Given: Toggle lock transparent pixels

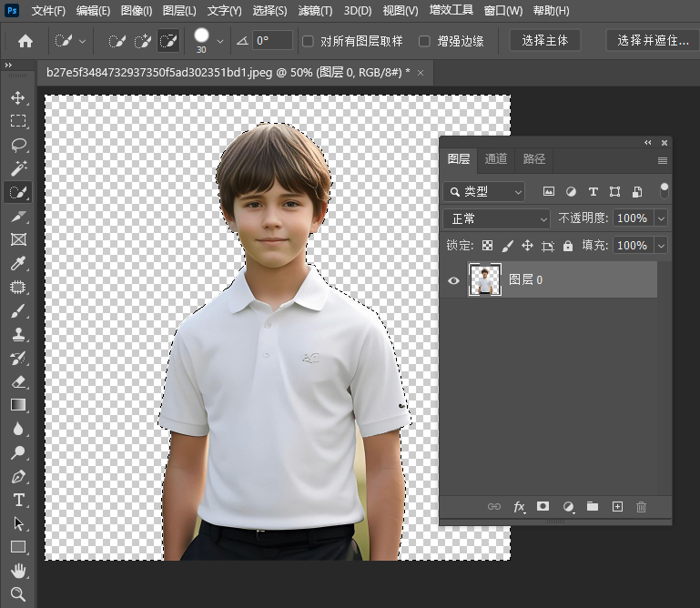Looking at the screenshot, I should tap(488, 246).
